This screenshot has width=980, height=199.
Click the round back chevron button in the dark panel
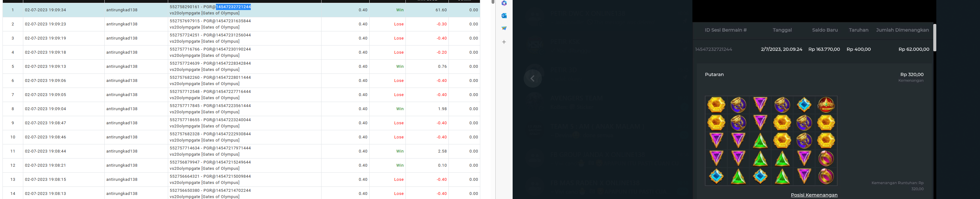[x=533, y=78]
